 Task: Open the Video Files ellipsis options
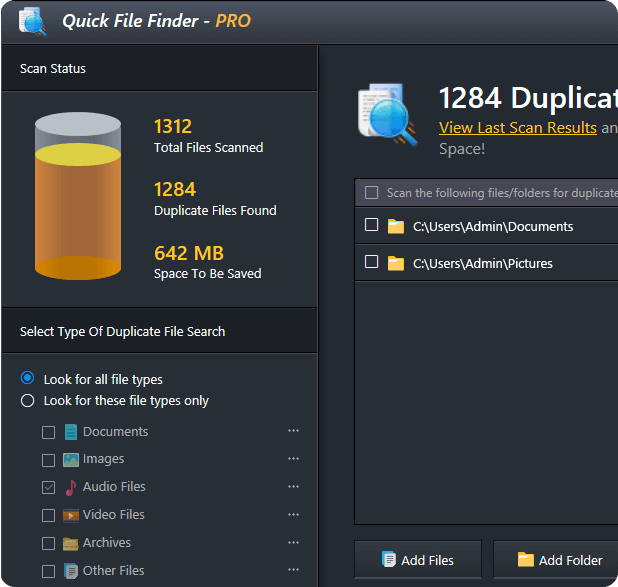click(x=293, y=515)
